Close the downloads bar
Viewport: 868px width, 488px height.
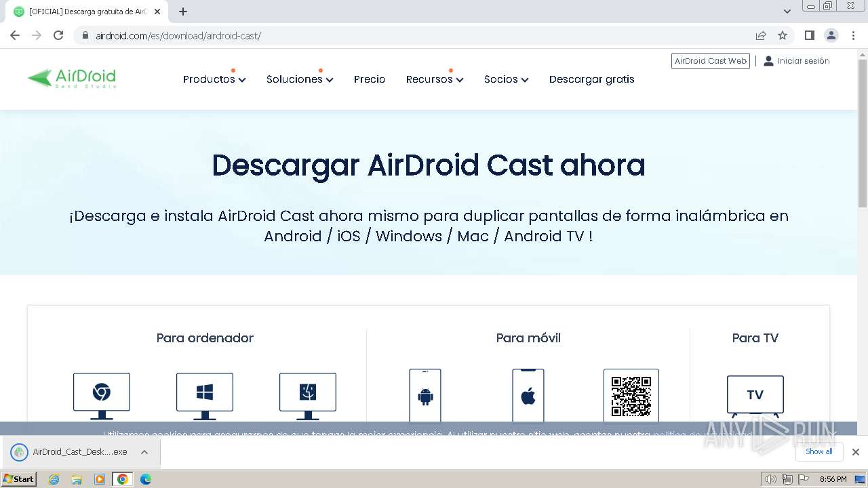856,452
